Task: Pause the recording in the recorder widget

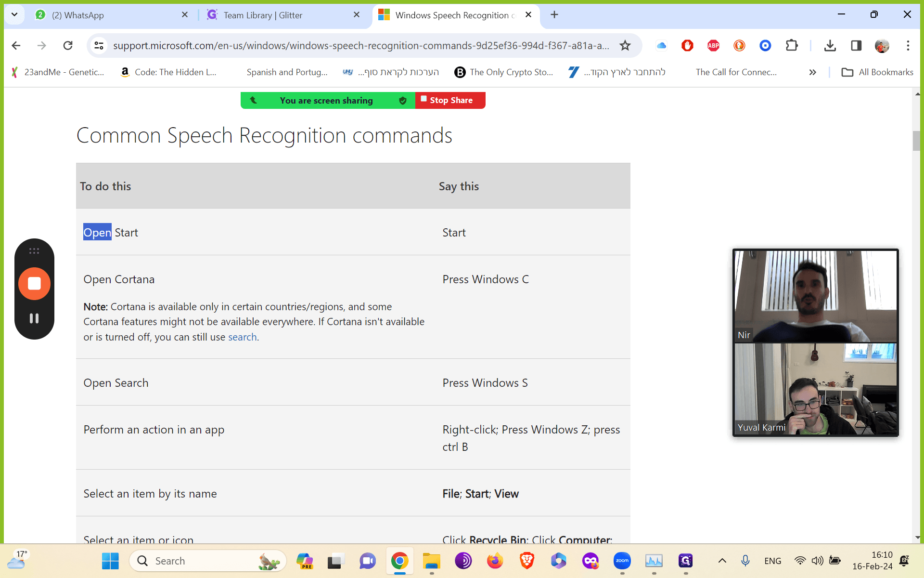Action: [34, 318]
